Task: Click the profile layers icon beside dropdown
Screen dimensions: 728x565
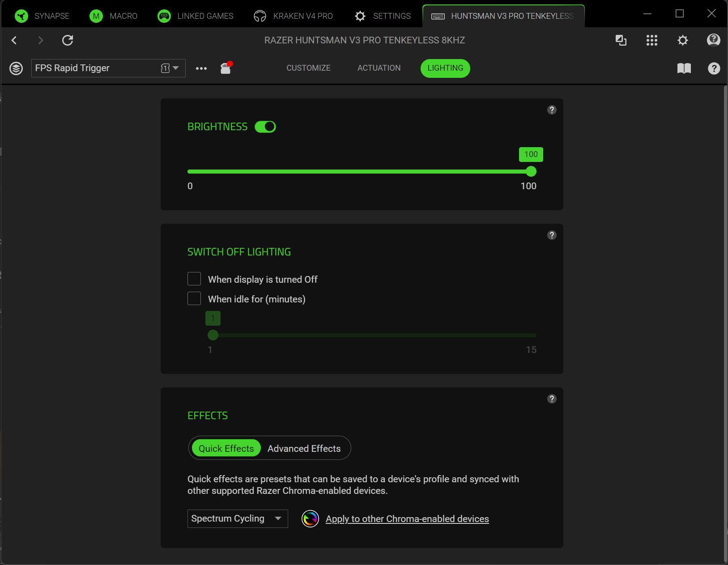Action: point(16,68)
